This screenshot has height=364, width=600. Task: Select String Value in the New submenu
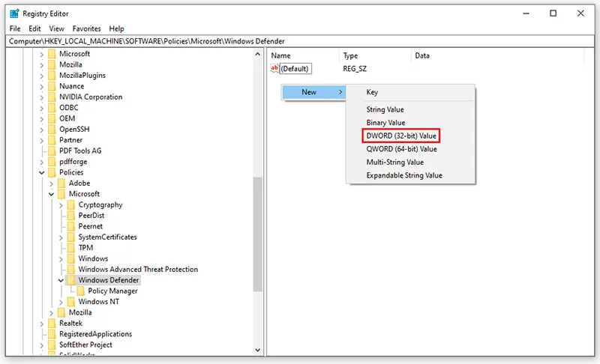(410, 109)
